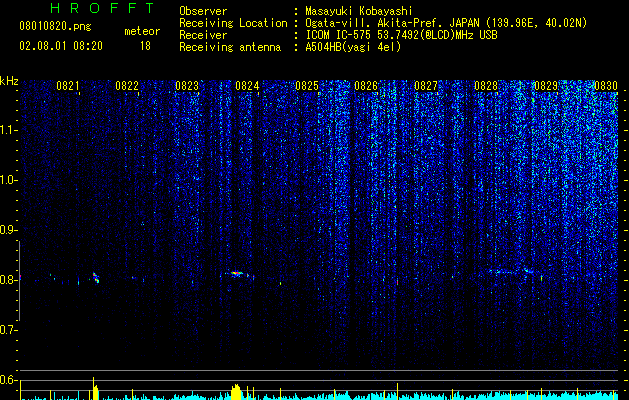Click the Receiving antenna field label

230,47
